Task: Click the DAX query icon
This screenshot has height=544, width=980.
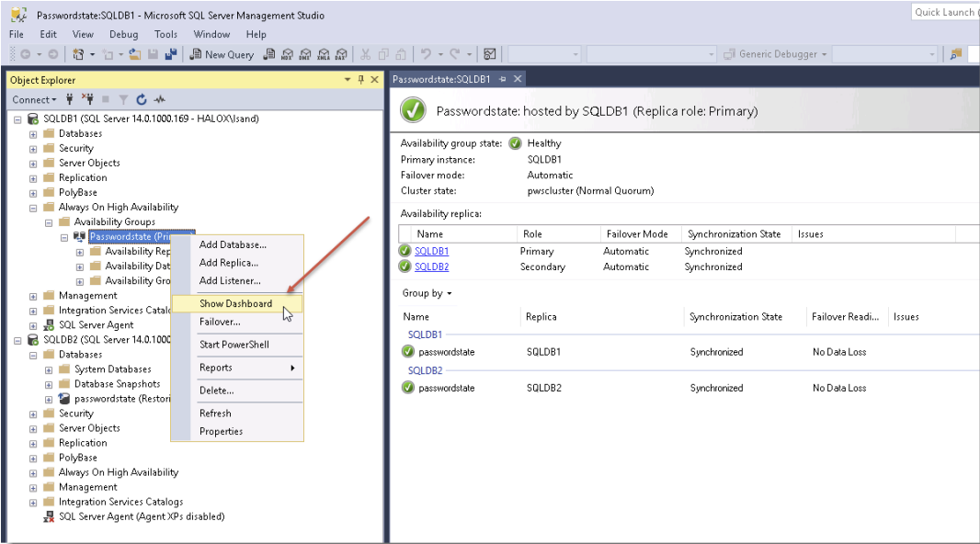Action: [x=341, y=54]
